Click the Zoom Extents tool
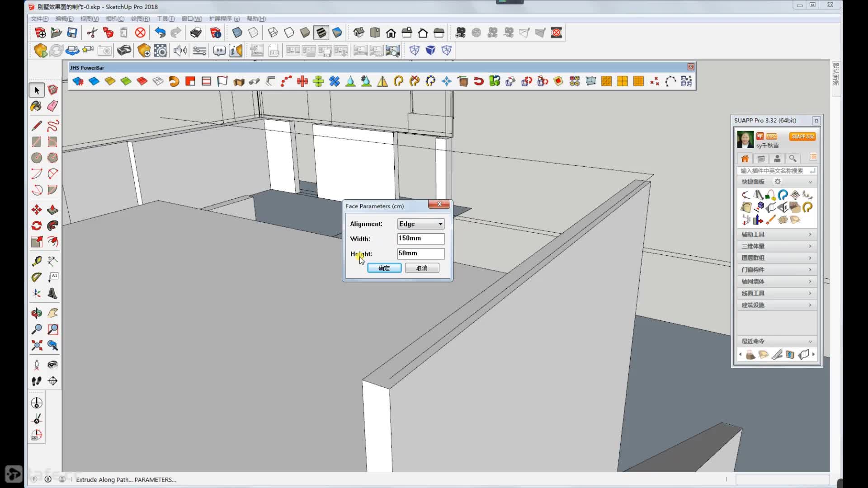The image size is (868, 488). [37, 345]
